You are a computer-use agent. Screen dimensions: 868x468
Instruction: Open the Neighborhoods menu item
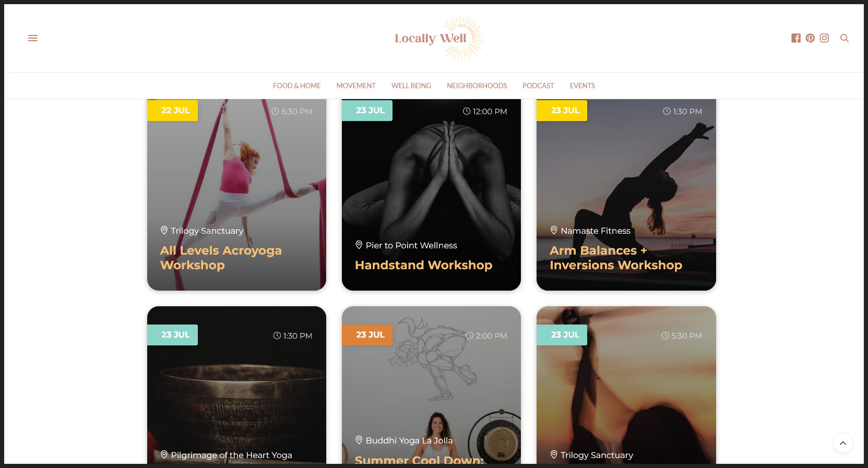[x=477, y=86]
